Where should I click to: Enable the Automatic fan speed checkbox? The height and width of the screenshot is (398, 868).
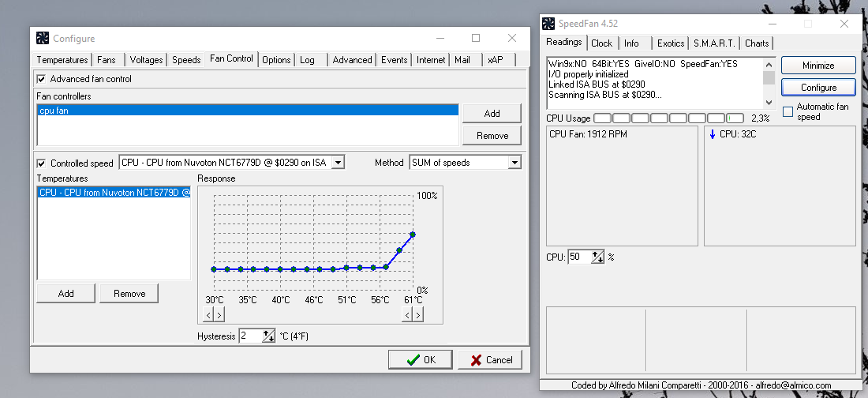click(x=788, y=112)
